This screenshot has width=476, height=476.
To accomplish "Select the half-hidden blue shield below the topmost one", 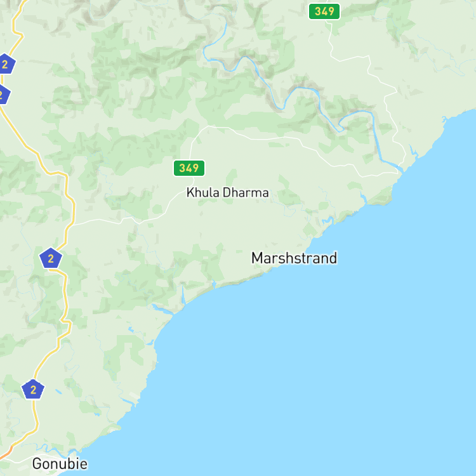I will [x=4, y=95].
